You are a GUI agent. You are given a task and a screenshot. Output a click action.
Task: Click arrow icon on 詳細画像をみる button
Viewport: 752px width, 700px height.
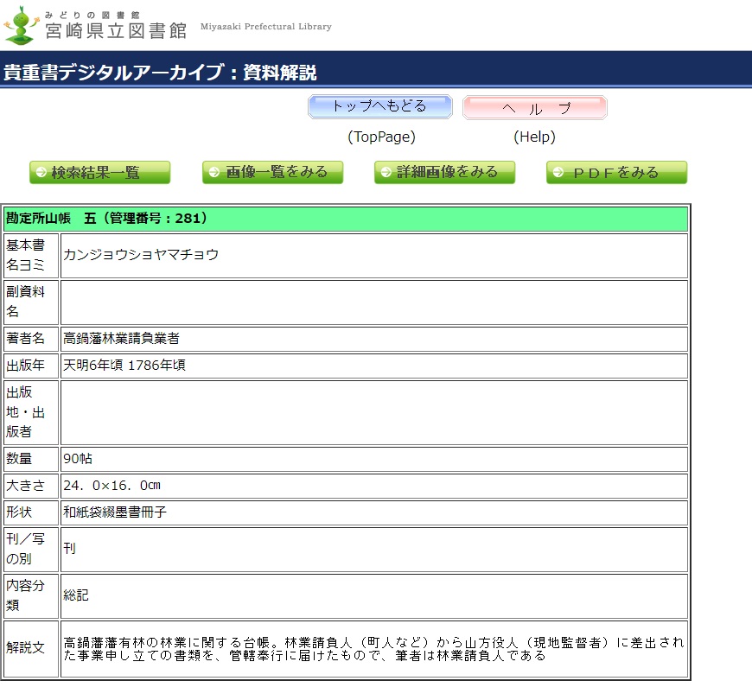(x=386, y=172)
